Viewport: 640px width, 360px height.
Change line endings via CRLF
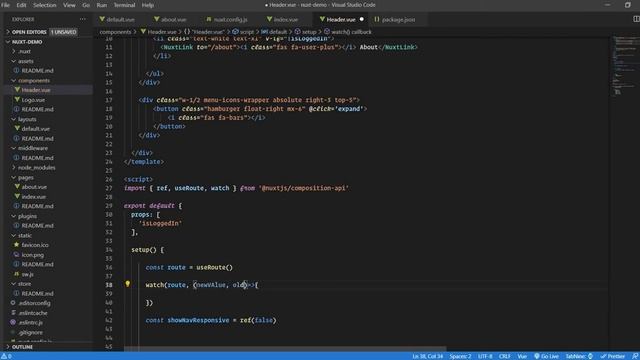coord(504,356)
